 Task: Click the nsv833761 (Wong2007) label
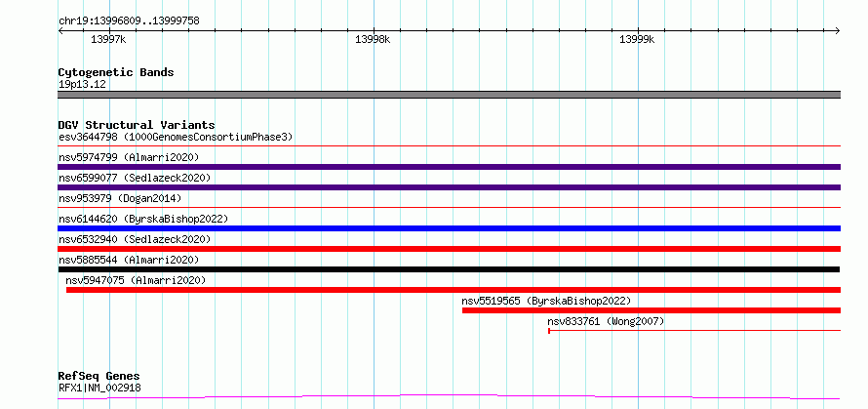(x=606, y=321)
